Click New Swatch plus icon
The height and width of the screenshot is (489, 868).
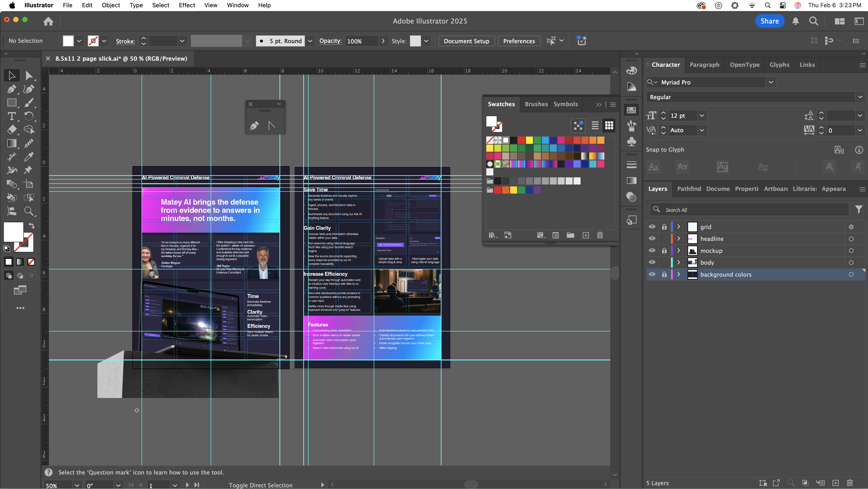pos(586,235)
